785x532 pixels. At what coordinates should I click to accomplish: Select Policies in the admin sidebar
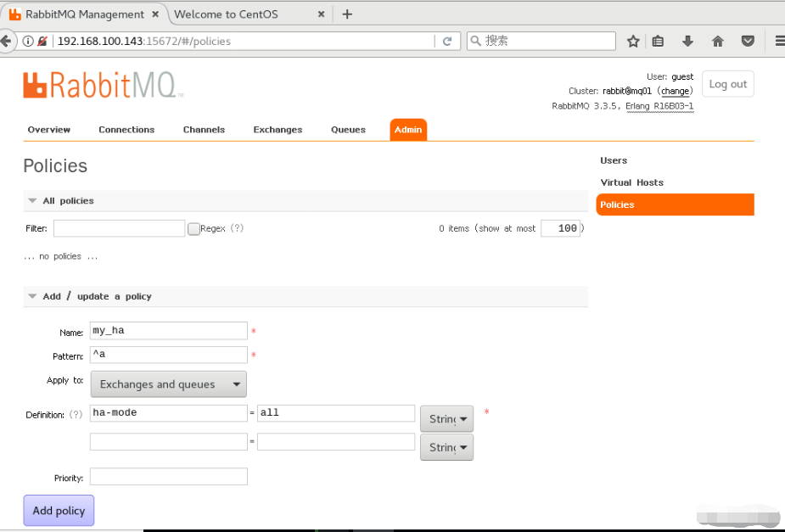click(x=675, y=204)
